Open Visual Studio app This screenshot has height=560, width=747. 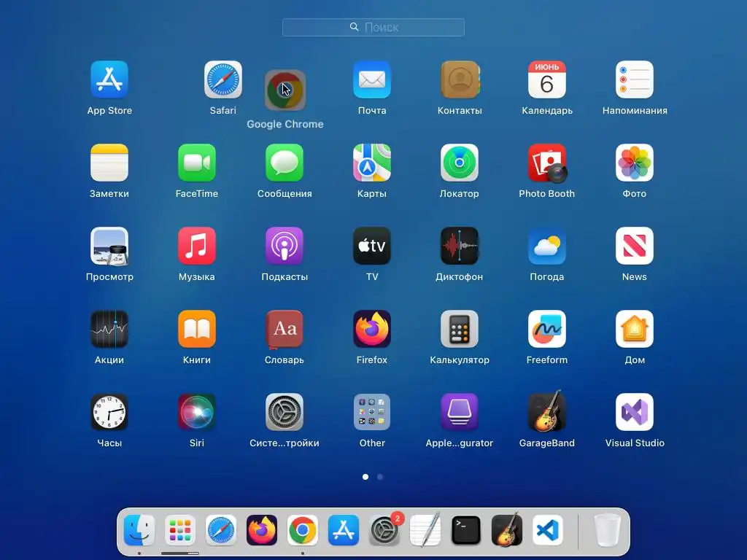coord(635,412)
